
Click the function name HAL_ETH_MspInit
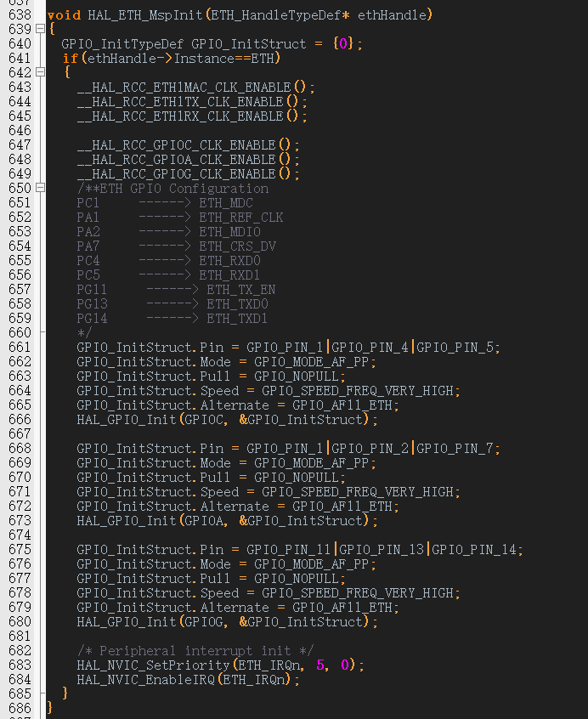pyautogui.click(x=144, y=15)
